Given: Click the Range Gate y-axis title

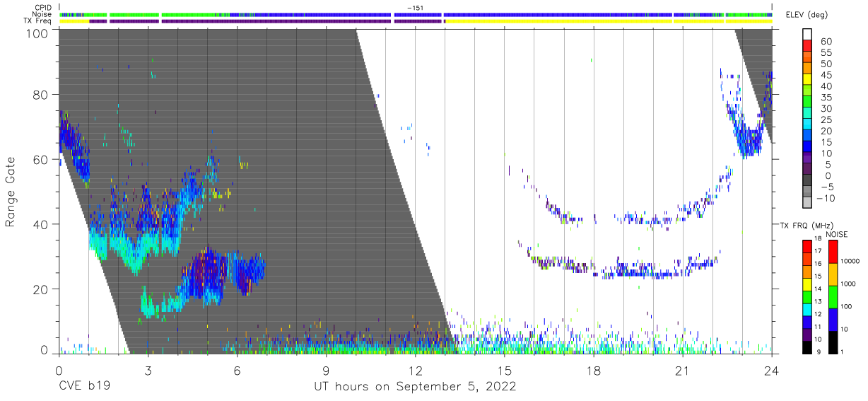Looking at the screenshot, I should pos(11,192).
